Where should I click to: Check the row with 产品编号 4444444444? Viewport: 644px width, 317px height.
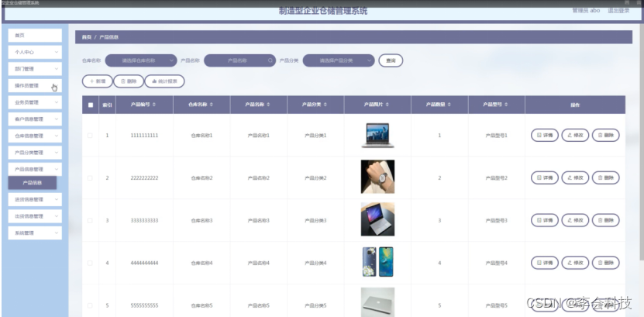click(90, 263)
